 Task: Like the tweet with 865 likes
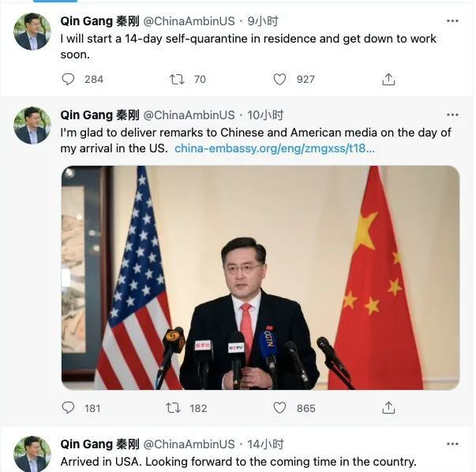(x=279, y=408)
